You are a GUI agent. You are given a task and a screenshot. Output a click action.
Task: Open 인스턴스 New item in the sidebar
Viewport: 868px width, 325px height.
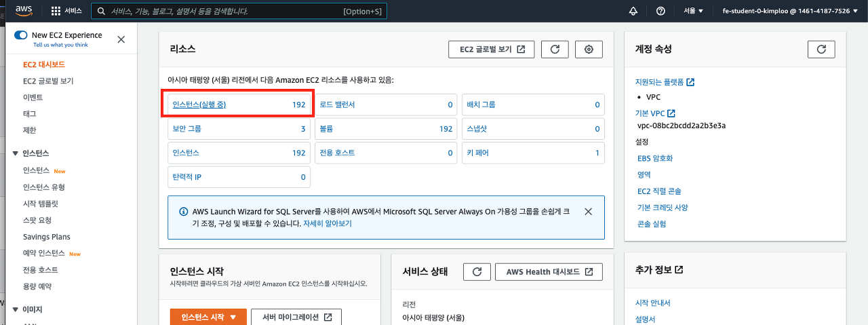click(x=37, y=170)
